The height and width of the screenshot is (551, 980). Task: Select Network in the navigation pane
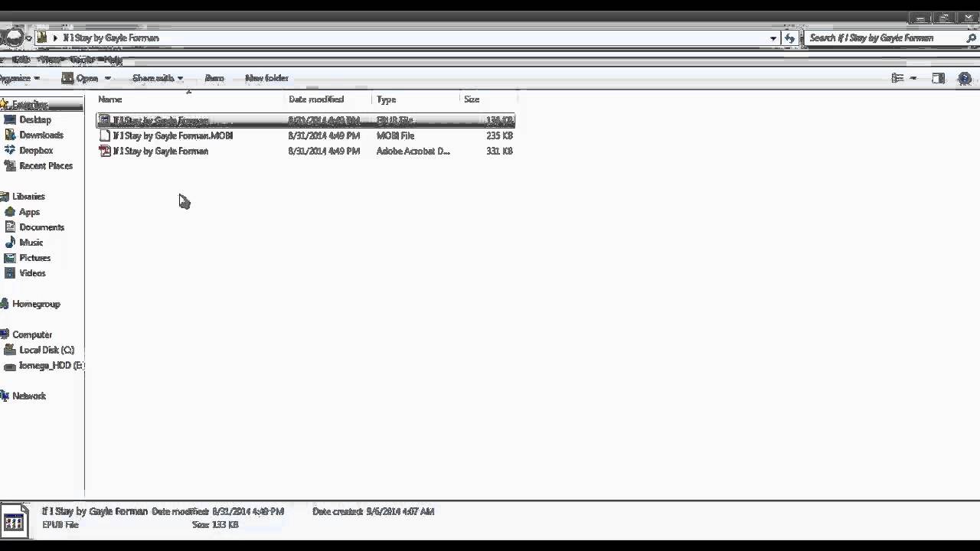(x=29, y=396)
